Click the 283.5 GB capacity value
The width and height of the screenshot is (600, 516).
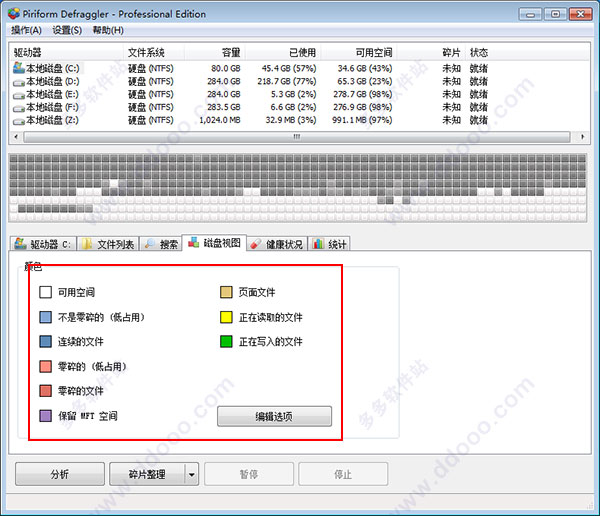pos(224,107)
